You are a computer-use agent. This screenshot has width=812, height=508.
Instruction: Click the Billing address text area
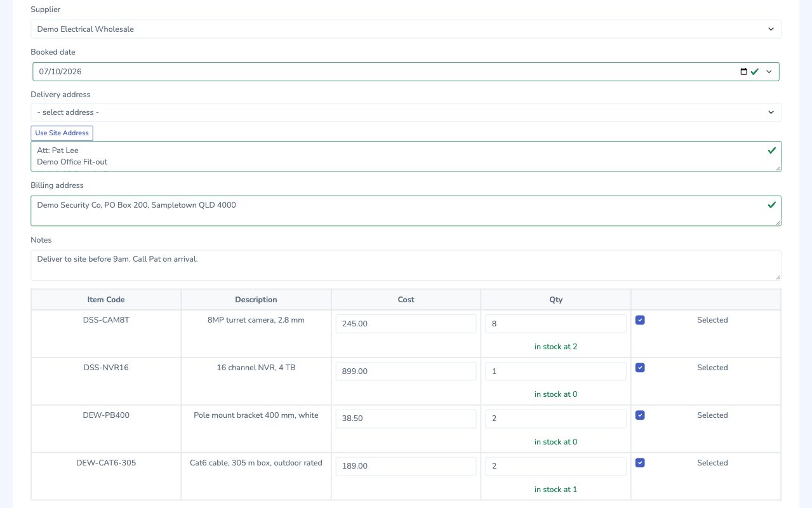pos(406,211)
